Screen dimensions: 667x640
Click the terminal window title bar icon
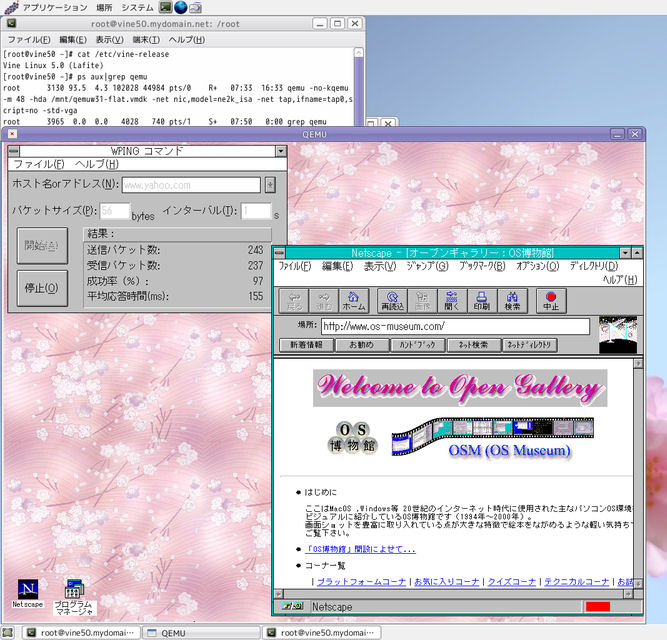pyautogui.click(x=12, y=23)
